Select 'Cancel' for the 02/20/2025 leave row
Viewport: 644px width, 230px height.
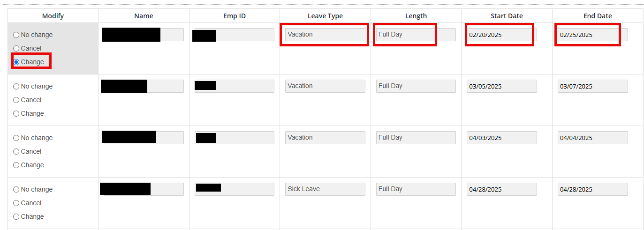(x=16, y=48)
